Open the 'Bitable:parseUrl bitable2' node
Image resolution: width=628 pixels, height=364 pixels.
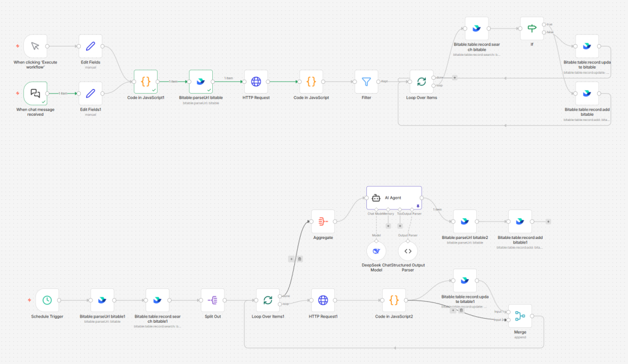point(465,222)
